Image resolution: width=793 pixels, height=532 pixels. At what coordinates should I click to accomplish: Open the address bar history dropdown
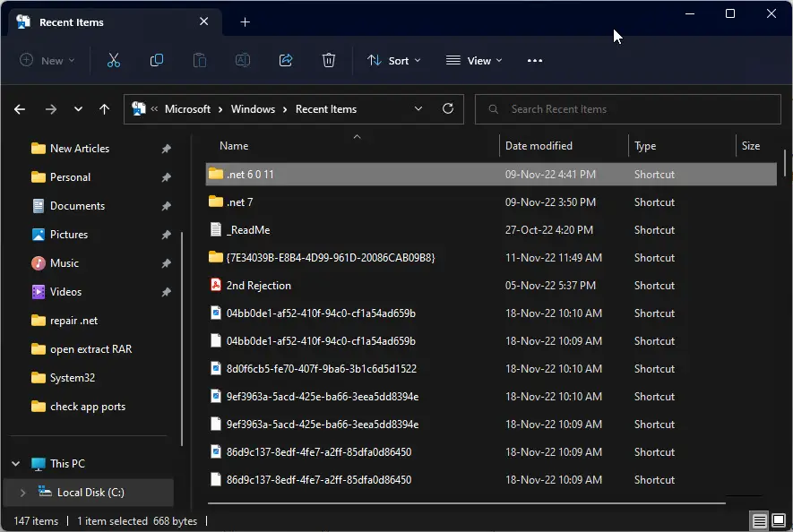click(x=418, y=109)
